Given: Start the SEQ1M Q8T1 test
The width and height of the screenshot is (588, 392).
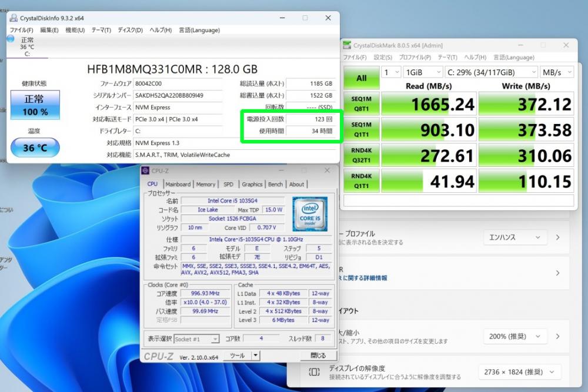Looking at the screenshot, I should [362, 104].
